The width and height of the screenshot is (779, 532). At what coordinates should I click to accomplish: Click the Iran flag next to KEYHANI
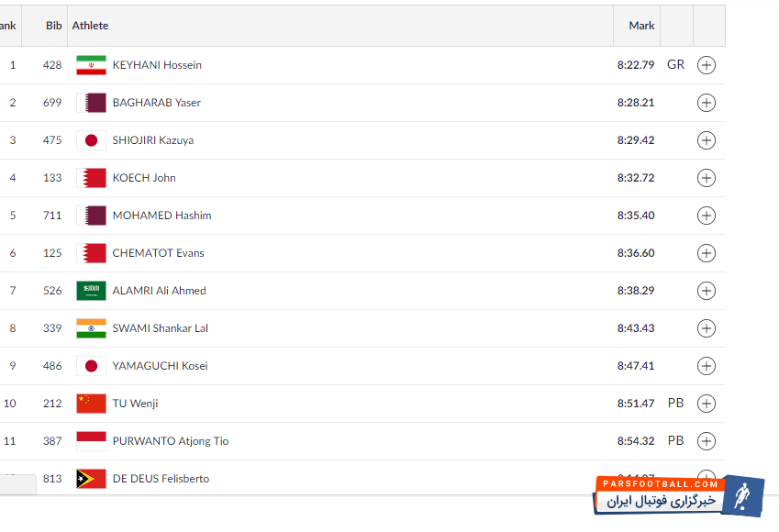point(91,65)
